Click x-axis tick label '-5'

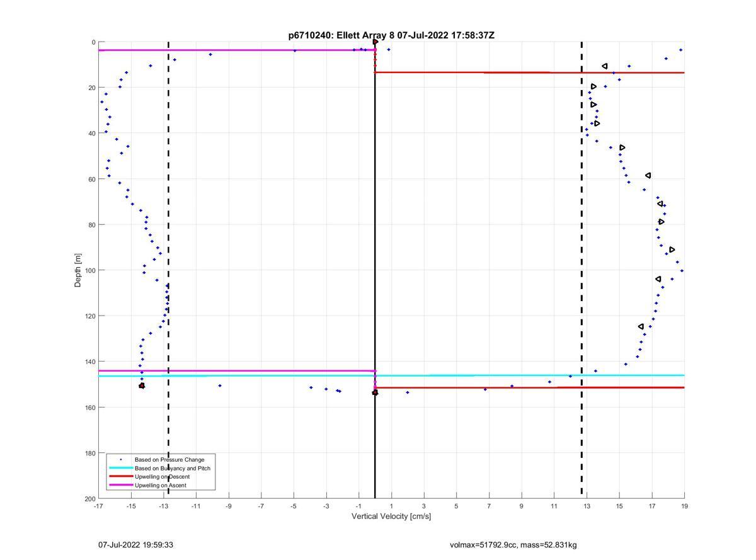click(294, 506)
